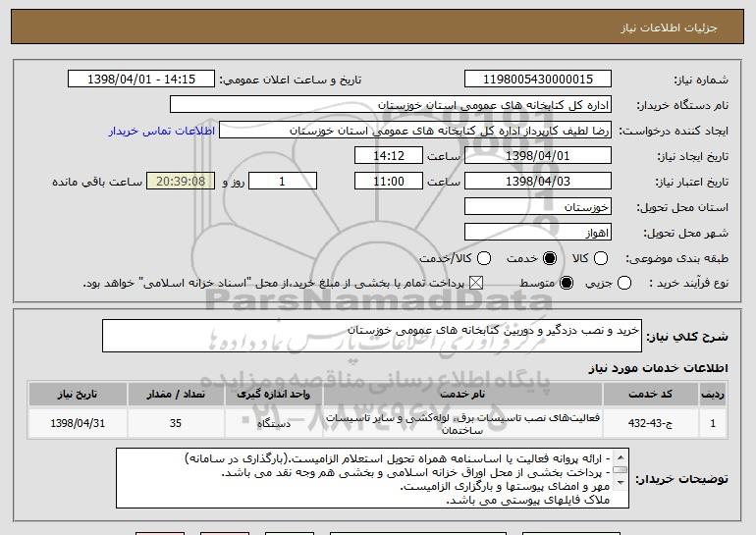756x535 pixels.
Task: Click the buyer notes scrollbar up arrow
Action: (x=621, y=456)
